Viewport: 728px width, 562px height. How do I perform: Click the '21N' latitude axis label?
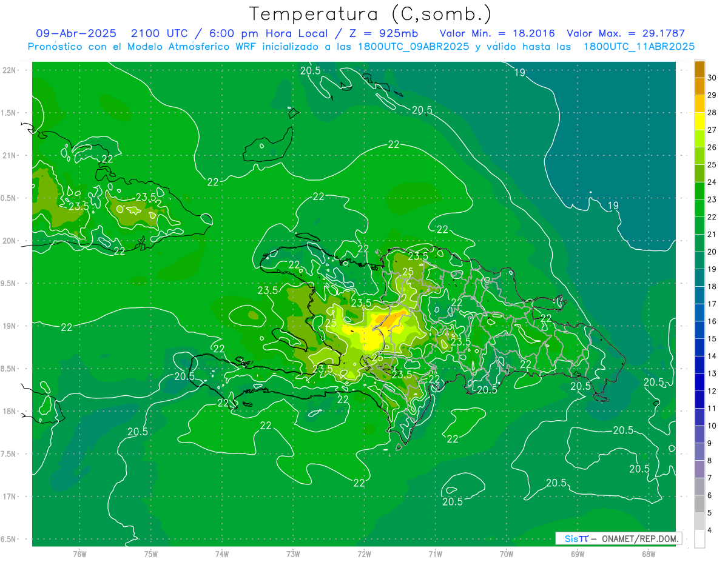[8, 155]
